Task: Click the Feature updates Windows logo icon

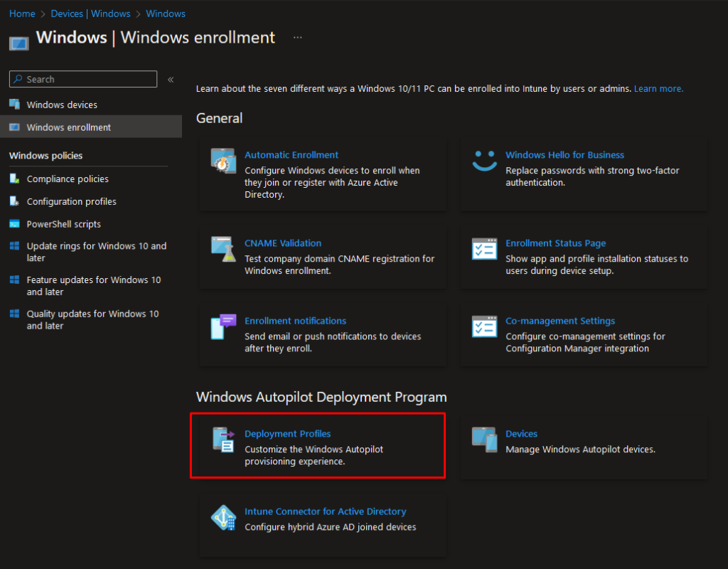Action: click(x=14, y=280)
